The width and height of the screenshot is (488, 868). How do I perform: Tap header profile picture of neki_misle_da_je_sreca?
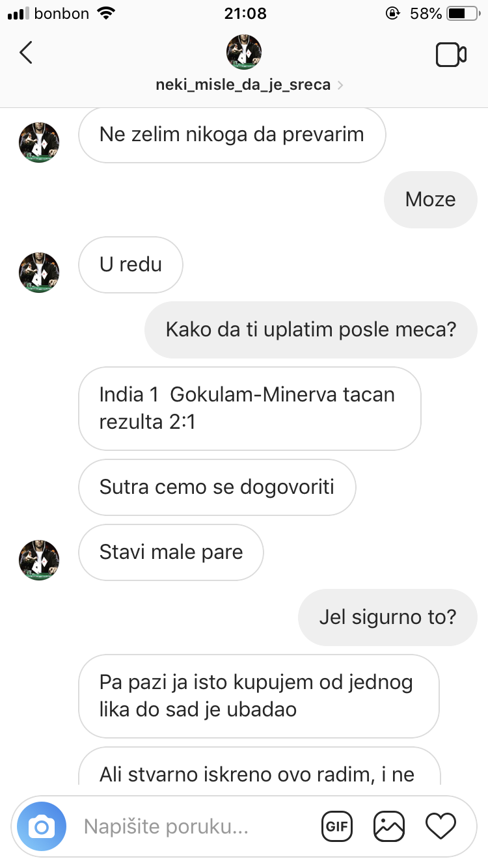click(x=243, y=52)
